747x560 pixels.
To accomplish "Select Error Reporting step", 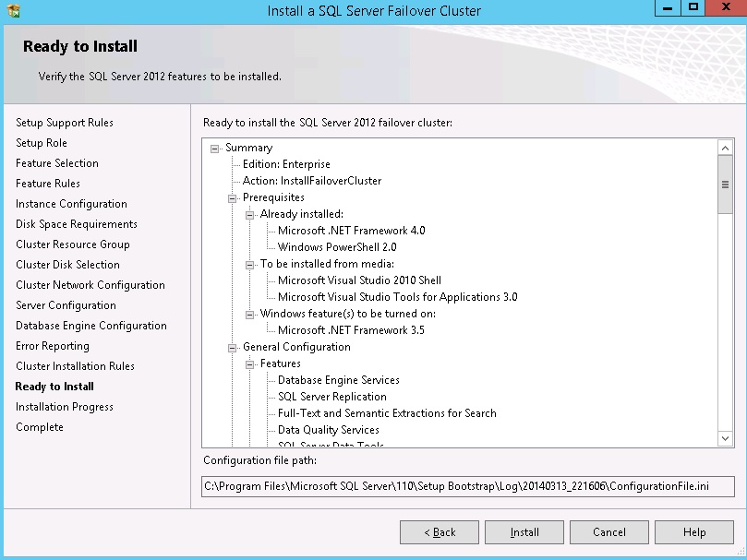I will pos(53,346).
